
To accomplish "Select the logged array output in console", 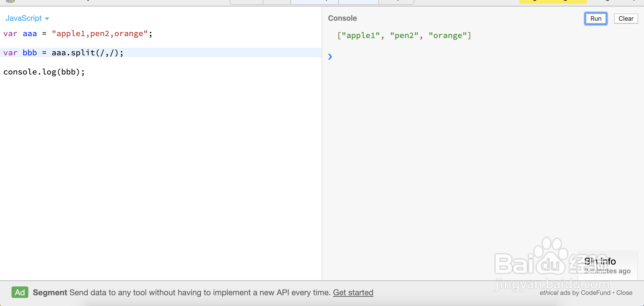I will pos(404,36).
